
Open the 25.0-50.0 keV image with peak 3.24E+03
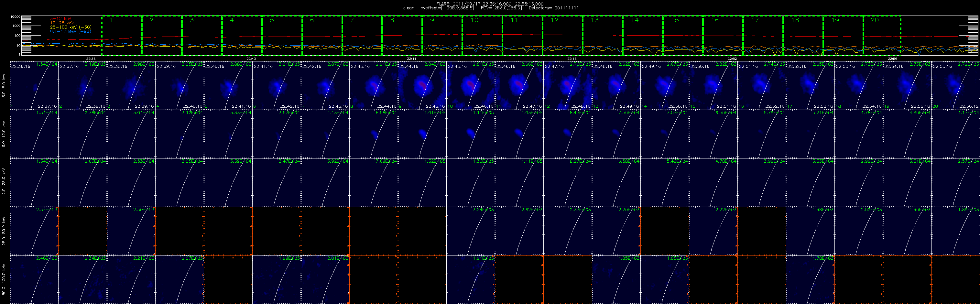click(x=471, y=231)
